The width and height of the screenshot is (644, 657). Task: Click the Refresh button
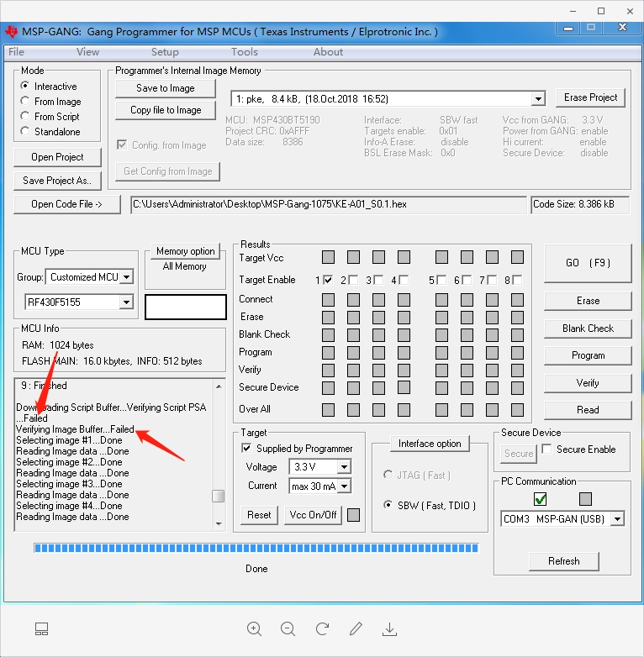click(x=564, y=561)
